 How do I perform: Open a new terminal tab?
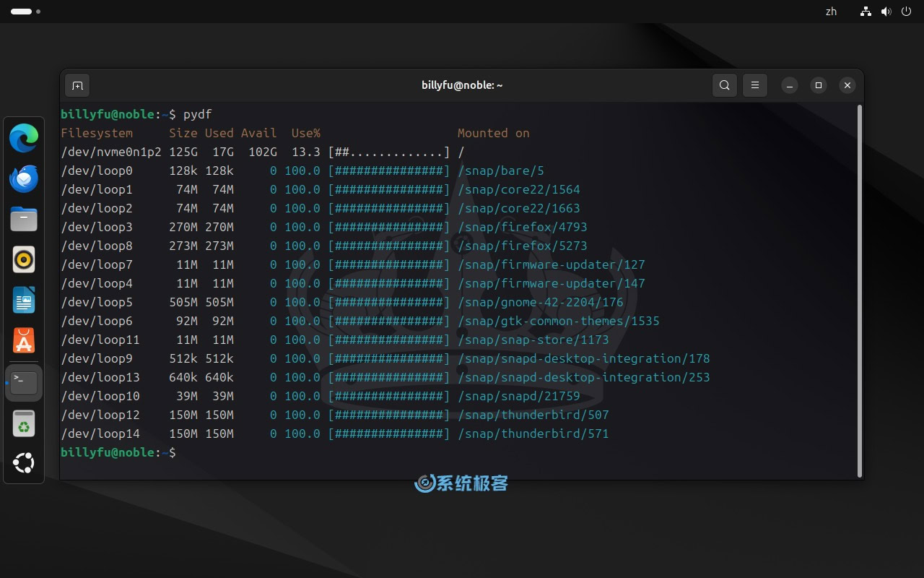click(x=77, y=85)
